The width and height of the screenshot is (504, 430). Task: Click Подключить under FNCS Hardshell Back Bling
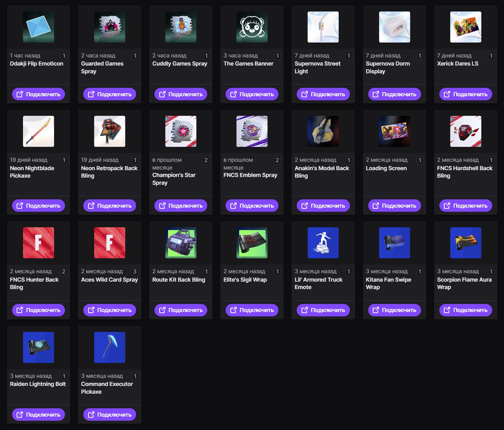(466, 206)
